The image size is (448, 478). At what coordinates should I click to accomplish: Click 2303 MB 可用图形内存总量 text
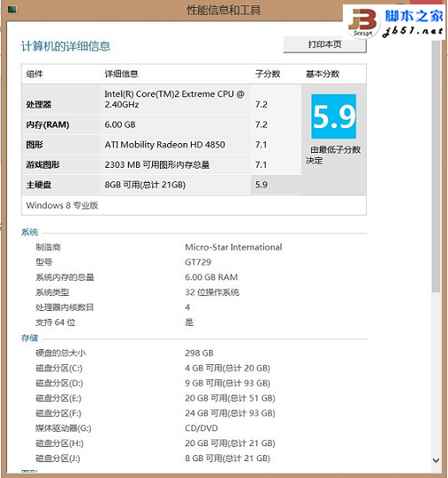[x=157, y=165]
